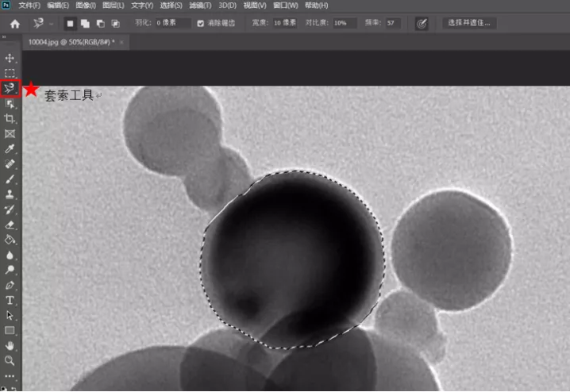Open the 滤镜(T) menu
The width and height of the screenshot is (570, 392).
coord(200,6)
